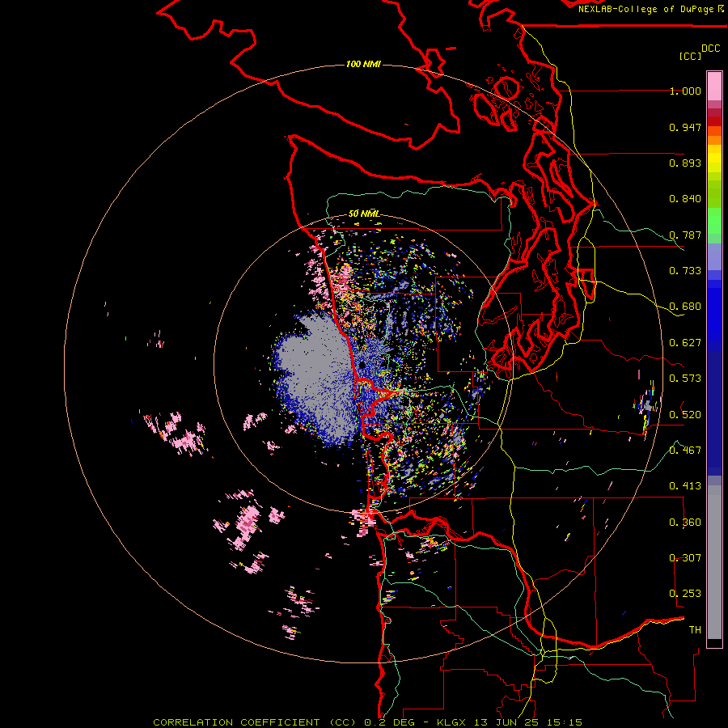Click the DCC label above the color bar
Image resolution: width=728 pixels, height=728 pixels.
point(711,49)
